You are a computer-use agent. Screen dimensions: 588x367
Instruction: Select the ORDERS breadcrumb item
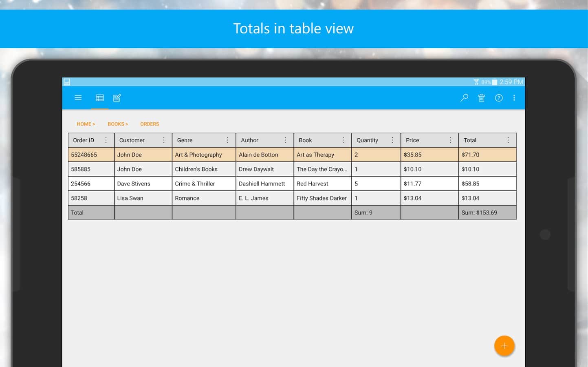click(x=150, y=124)
